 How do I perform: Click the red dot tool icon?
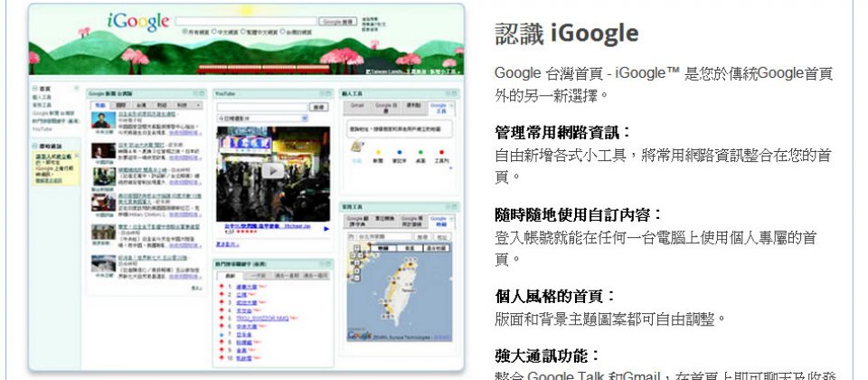pos(441,152)
